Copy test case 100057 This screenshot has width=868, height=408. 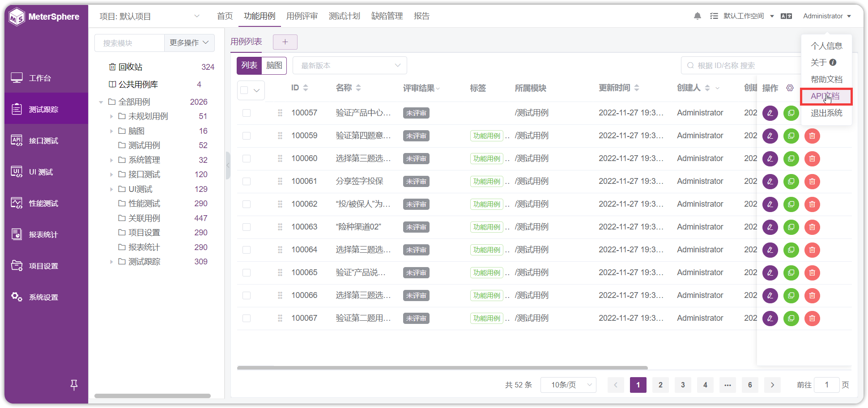[791, 113]
